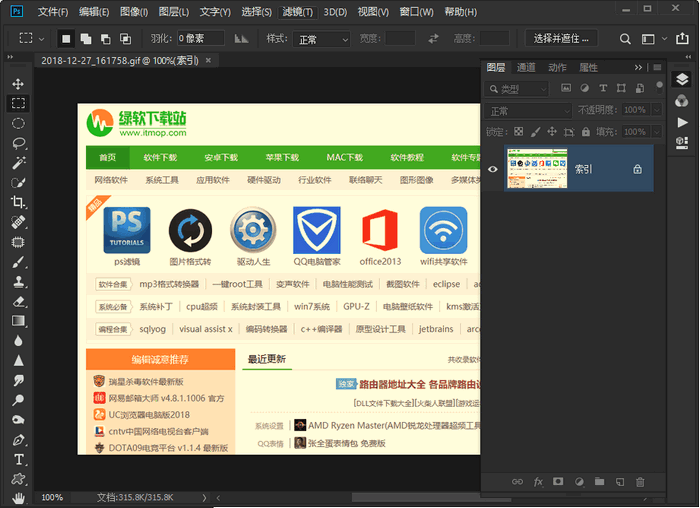Switch to the 通道 channels tab
This screenshot has width=700, height=508.
click(x=526, y=68)
